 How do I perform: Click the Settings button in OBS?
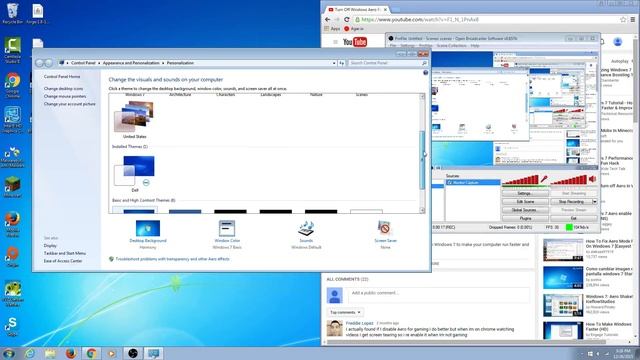click(524, 193)
